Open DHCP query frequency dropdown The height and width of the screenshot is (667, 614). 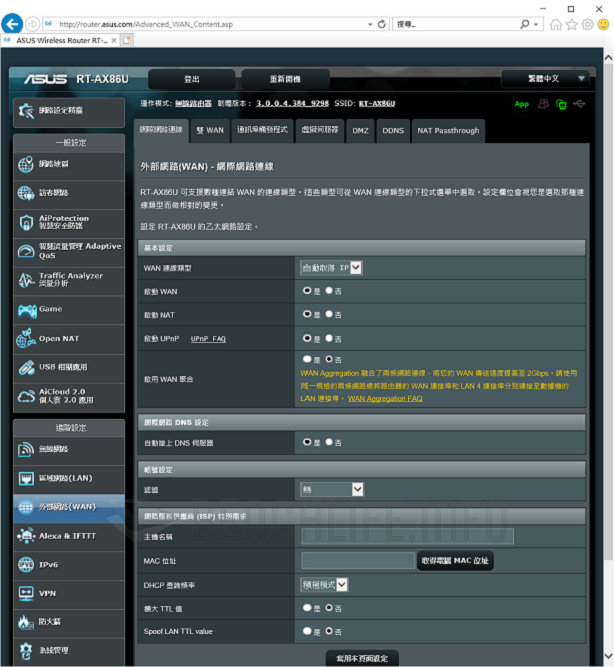click(324, 585)
